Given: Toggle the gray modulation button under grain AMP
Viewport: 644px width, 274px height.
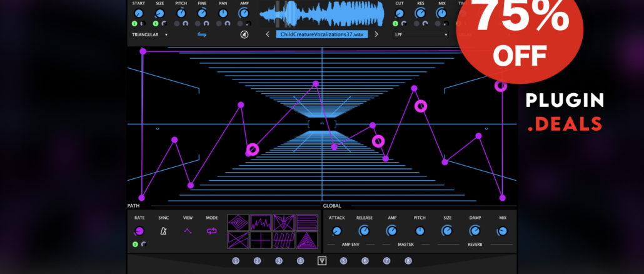Looking at the screenshot, I should coord(240,24).
